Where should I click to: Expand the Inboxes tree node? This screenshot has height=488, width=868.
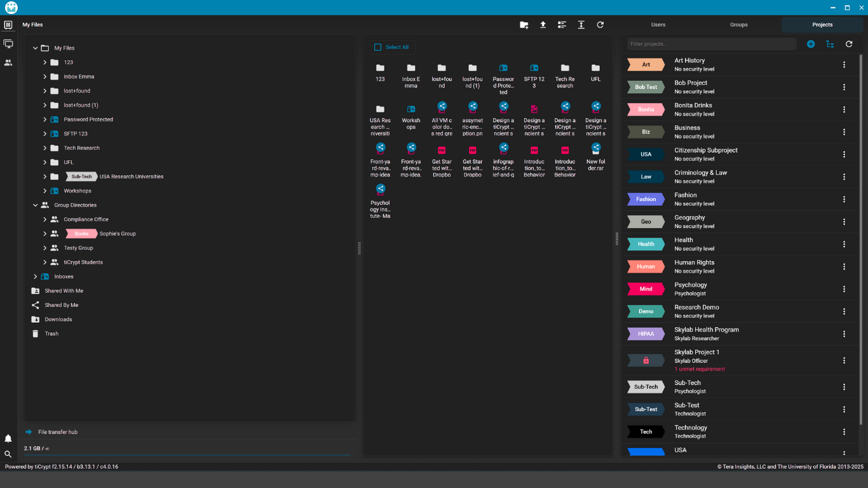coord(36,276)
